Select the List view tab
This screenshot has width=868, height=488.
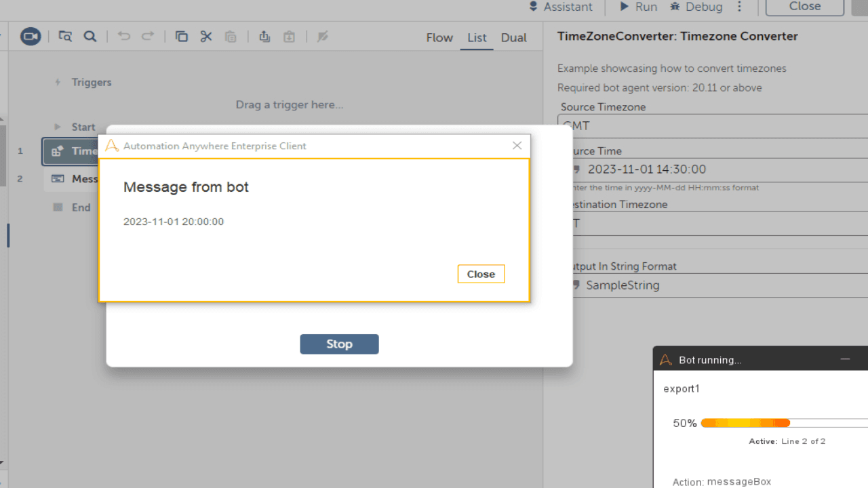(477, 37)
